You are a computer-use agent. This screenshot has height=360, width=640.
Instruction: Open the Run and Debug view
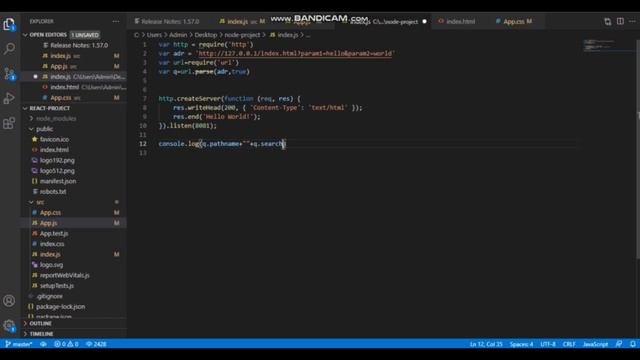click(x=9, y=98)
